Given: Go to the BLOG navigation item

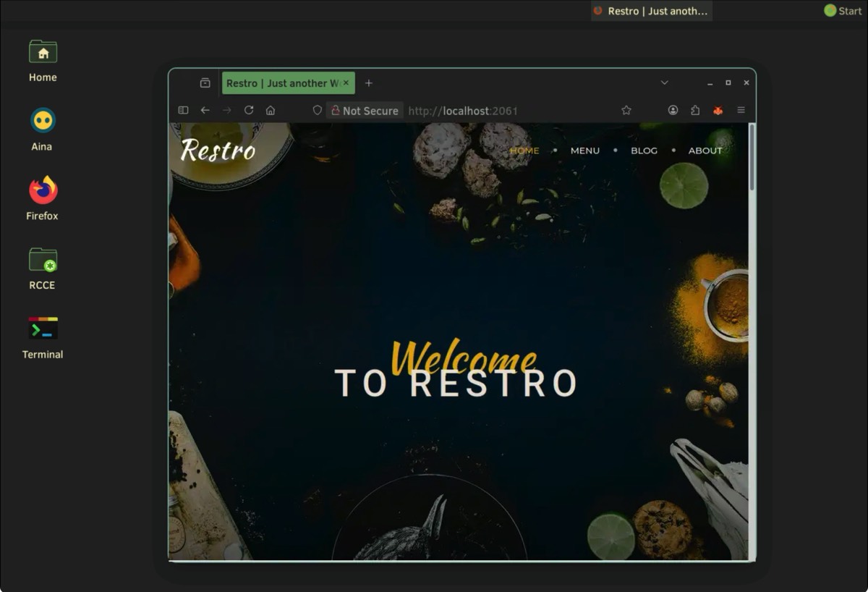Looking at the screenshot, I should point(644,151).
